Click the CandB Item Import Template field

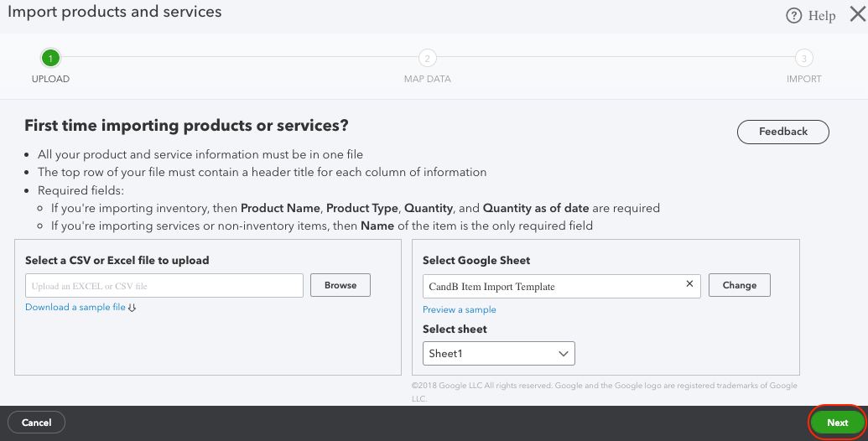562,286
